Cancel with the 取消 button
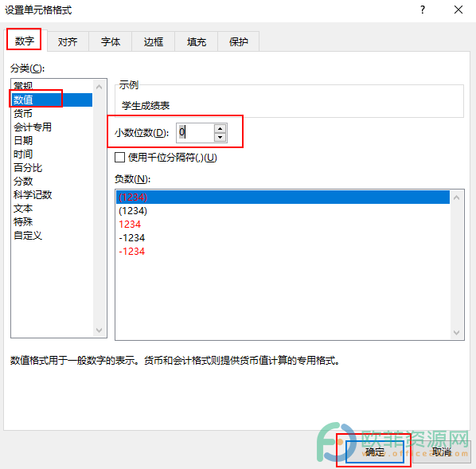This screenshot has width=476, height=469. (x=442, y=452)
